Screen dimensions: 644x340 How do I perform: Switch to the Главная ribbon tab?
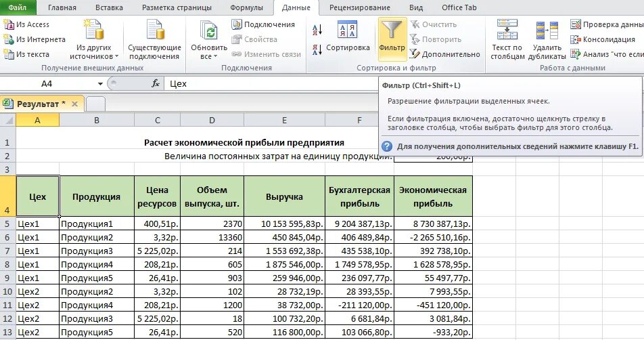click(x=62, y=7)
